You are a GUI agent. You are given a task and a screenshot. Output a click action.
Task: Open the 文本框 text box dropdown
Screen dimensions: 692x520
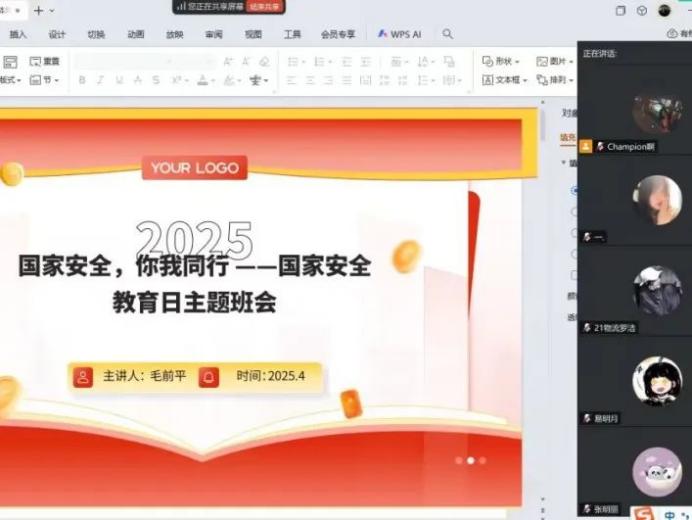(507, 80)
